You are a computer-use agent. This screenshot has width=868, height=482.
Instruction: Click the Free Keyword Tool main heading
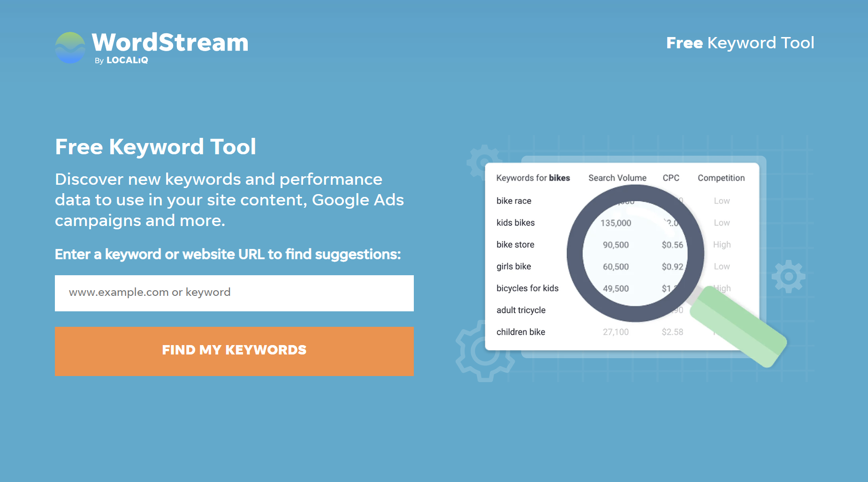[x=155, y=146]
